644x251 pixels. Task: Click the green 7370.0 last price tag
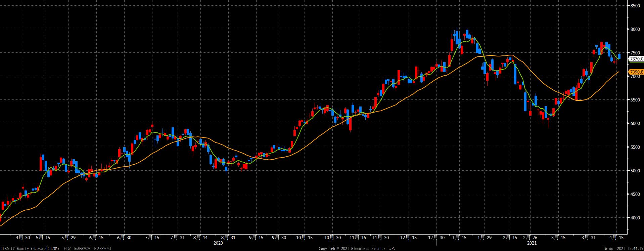pyautogui.click(x=636, y=59)
